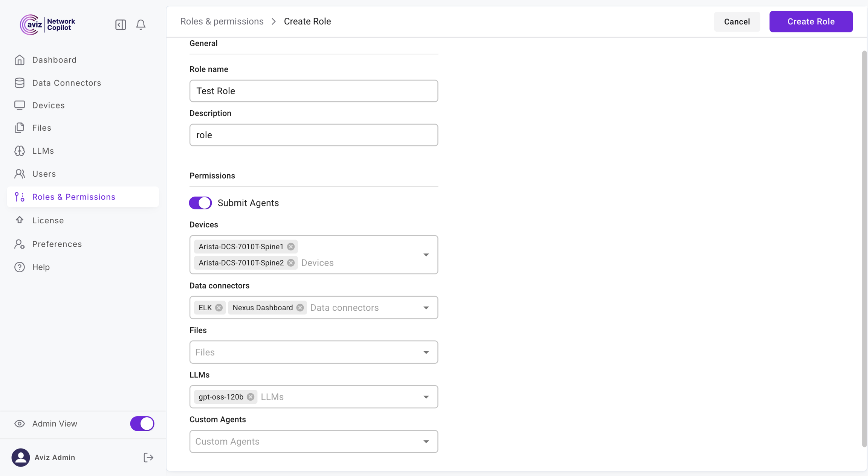Viewport: 868px width, 476px height.
Task: Click the Aviz Admin avatar icon
Action: (x=21, y=457)
